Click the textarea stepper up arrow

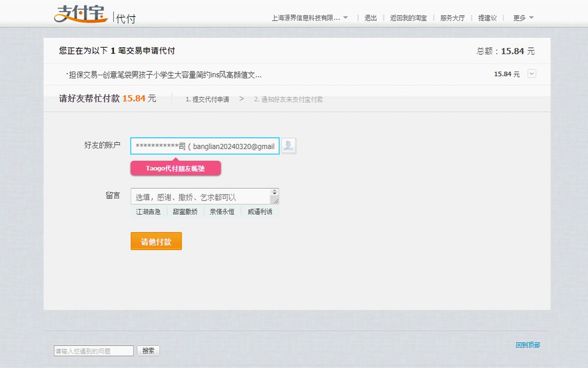tap(275, 190)
